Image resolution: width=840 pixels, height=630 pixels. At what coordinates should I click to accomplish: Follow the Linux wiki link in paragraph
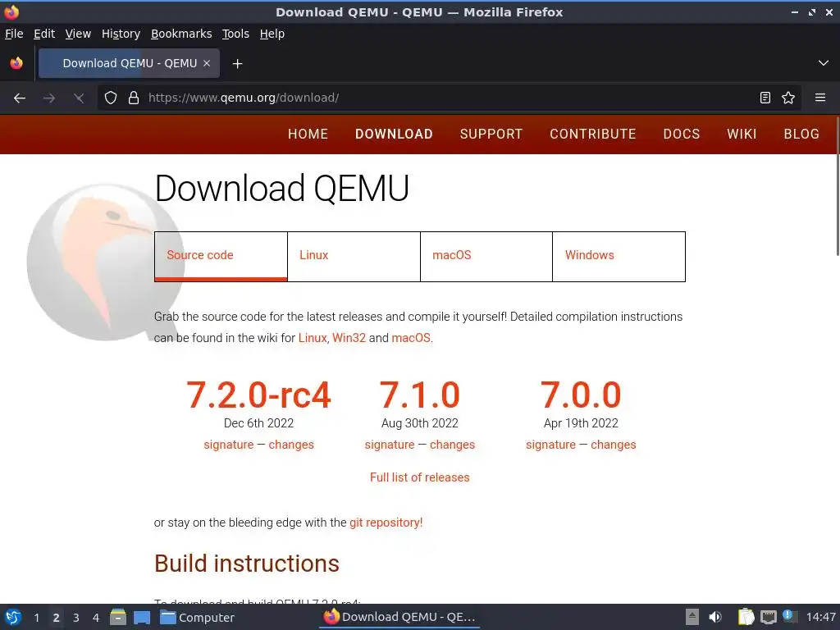(313, 338)
